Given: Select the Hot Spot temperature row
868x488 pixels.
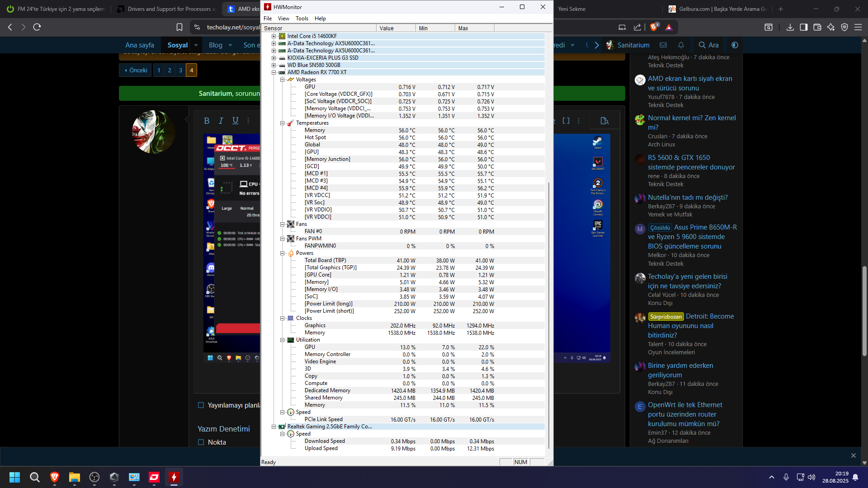Looking at the screenshot, I should pos(403,137).
